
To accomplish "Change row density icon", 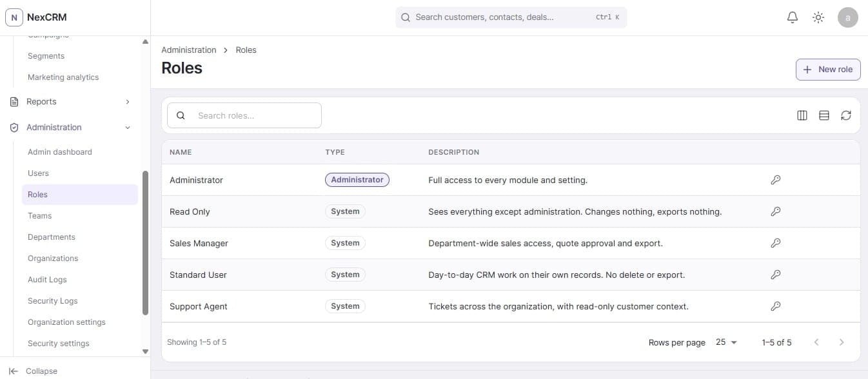I will (x=824, y=115).
